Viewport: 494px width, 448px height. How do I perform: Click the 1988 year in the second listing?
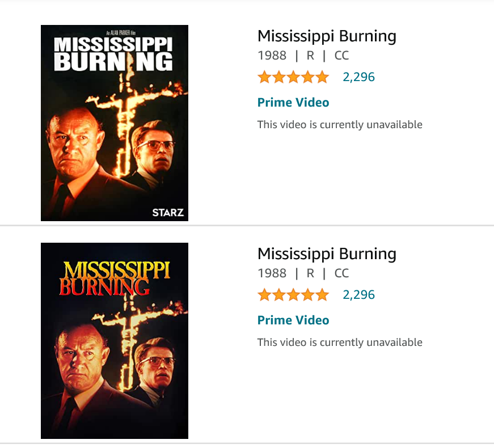[272, 273]
